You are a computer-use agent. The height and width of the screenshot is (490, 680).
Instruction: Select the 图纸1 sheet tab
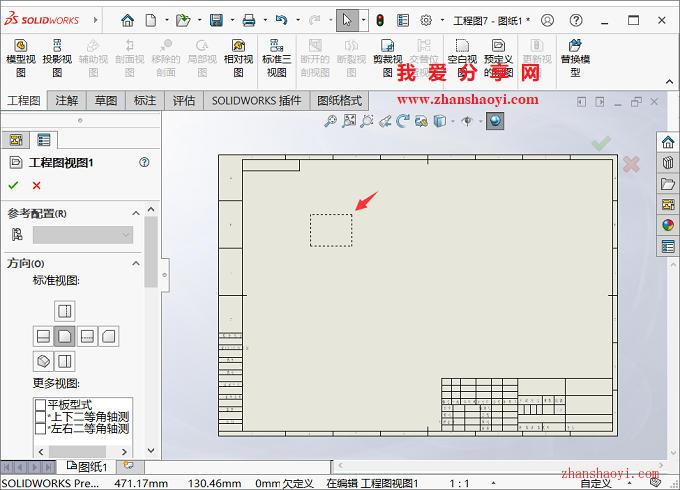[x=87, y=467]
